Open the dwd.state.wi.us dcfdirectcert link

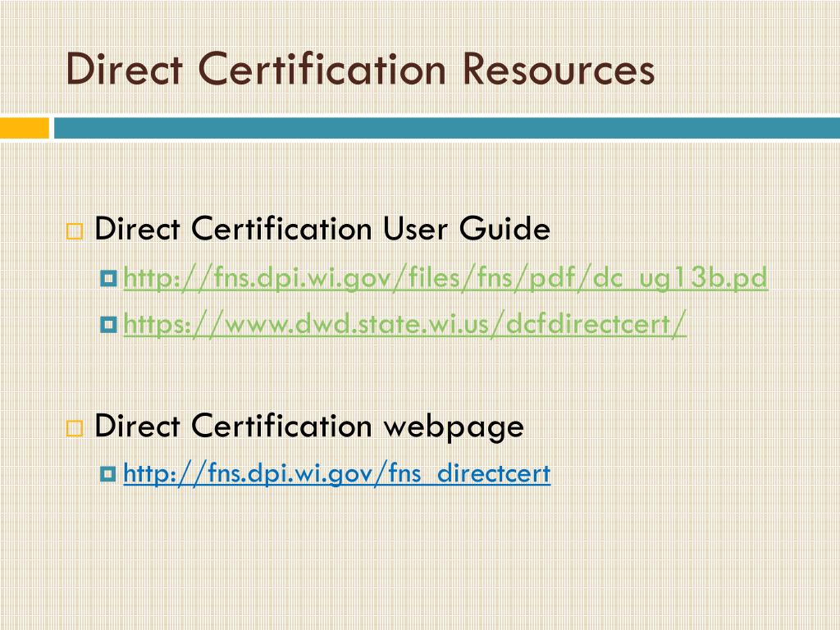point(404,324)
